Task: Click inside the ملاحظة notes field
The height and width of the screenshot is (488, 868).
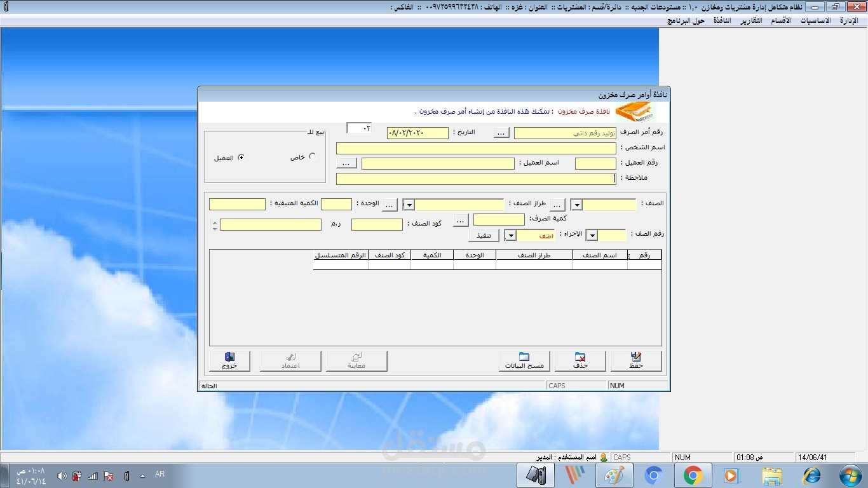Action: pos(477,178)
